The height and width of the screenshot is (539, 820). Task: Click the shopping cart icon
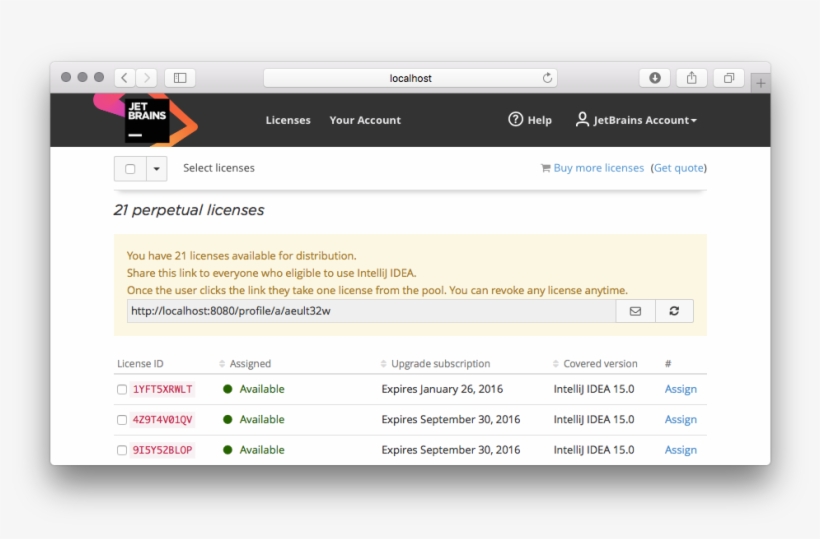point(545,168)
